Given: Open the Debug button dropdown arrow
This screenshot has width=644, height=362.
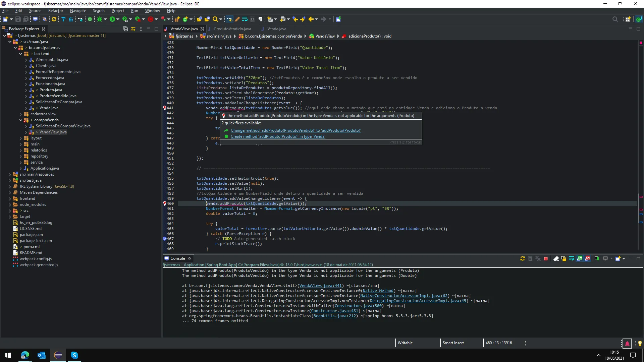Looking at the screenshot, I should point(105,19).
